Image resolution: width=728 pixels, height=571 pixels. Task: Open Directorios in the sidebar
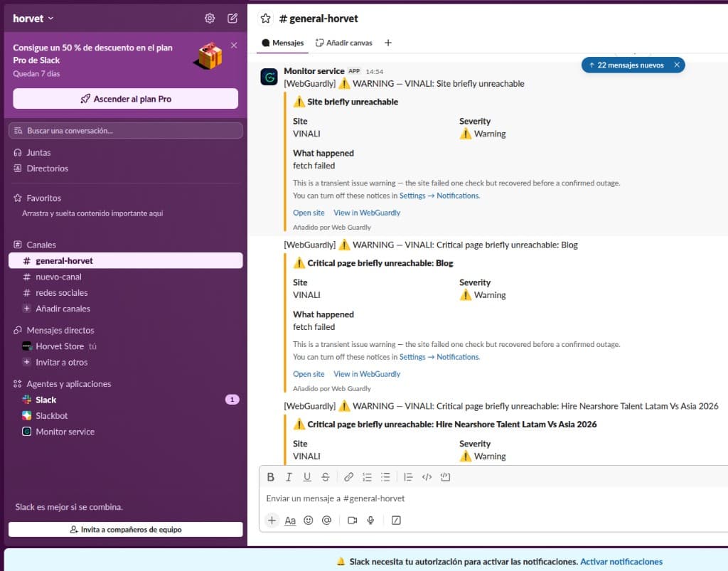[x=48, y=168]
